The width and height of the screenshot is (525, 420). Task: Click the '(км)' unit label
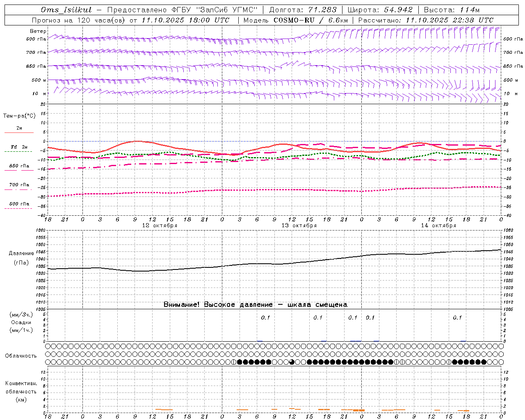[x=21, y=399]
